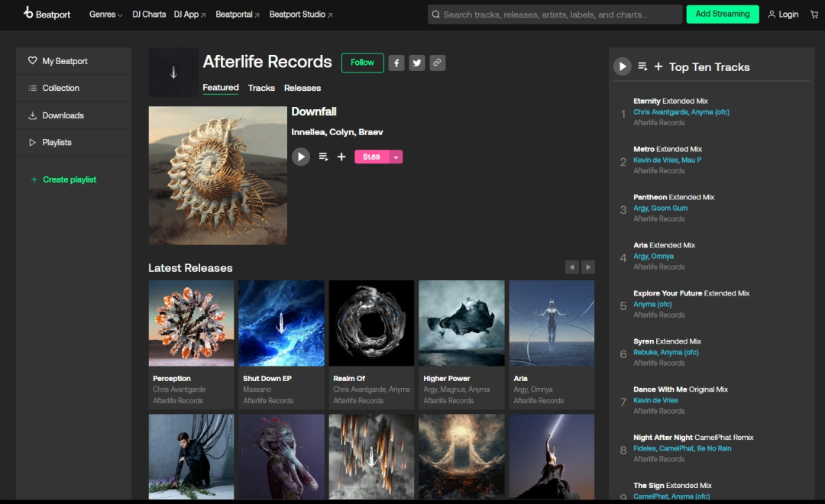Expand the Genres dropdown menu
The height and width of the screenshot is (504, 825).
(x=105, y=15)
